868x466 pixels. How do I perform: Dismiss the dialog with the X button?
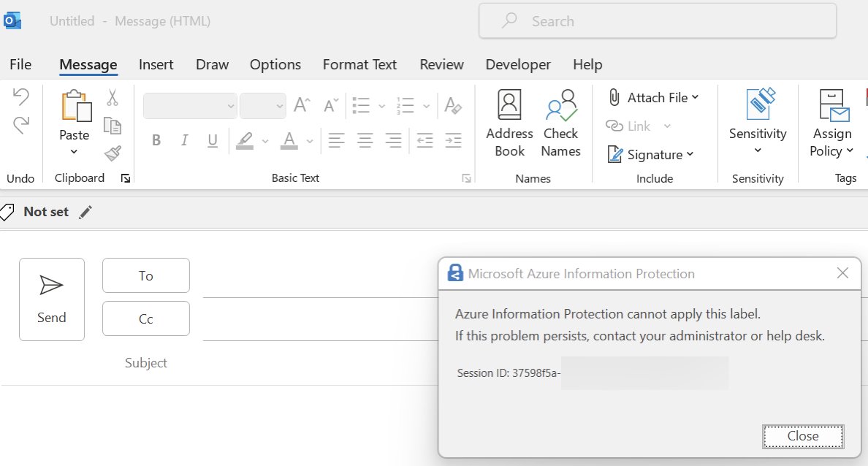(x=842, y=273)
